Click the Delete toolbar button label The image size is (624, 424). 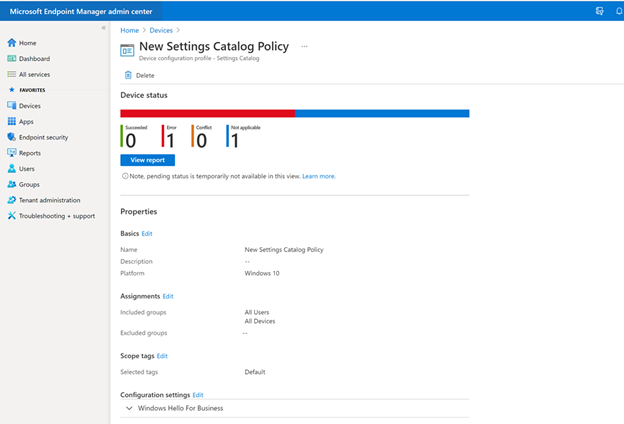coord(145,75)
